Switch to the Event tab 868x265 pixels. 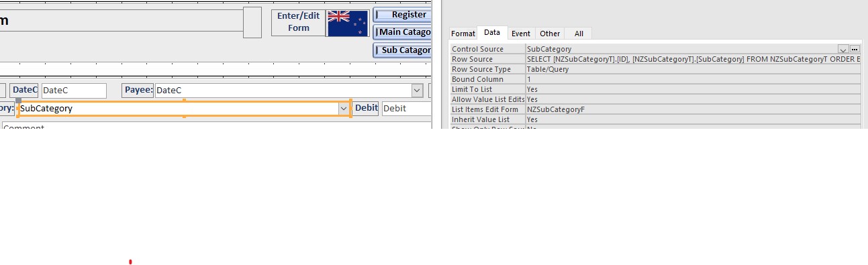[x=521, y=34]
